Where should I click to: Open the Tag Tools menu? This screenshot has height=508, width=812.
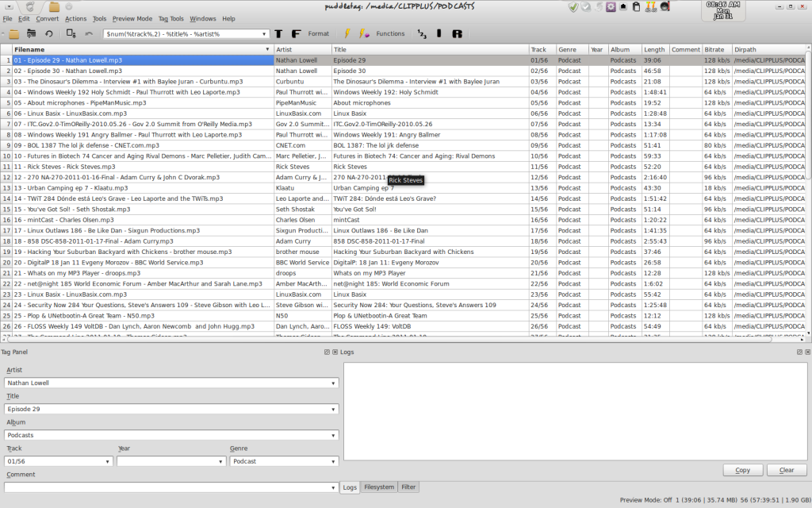(171, 18)
